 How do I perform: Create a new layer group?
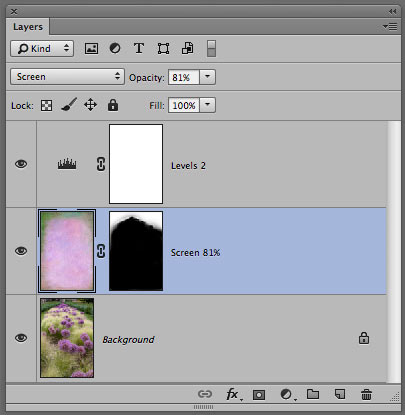[313, 394]
